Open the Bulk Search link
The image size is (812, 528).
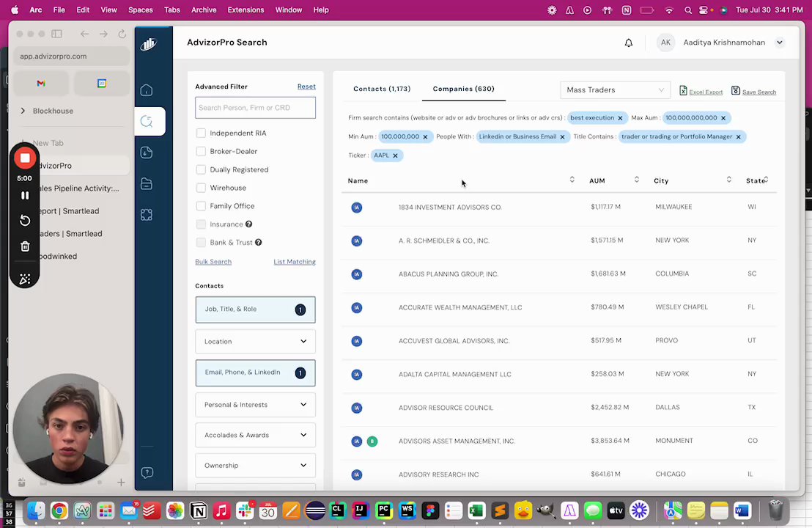click(x=213, y=262)
